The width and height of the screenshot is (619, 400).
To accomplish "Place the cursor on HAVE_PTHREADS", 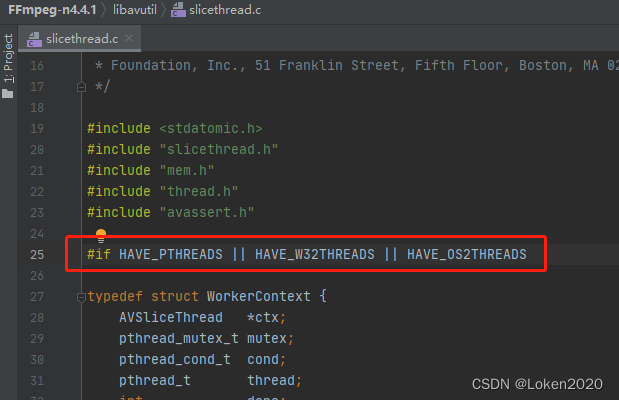I will (x=171, y=255).
